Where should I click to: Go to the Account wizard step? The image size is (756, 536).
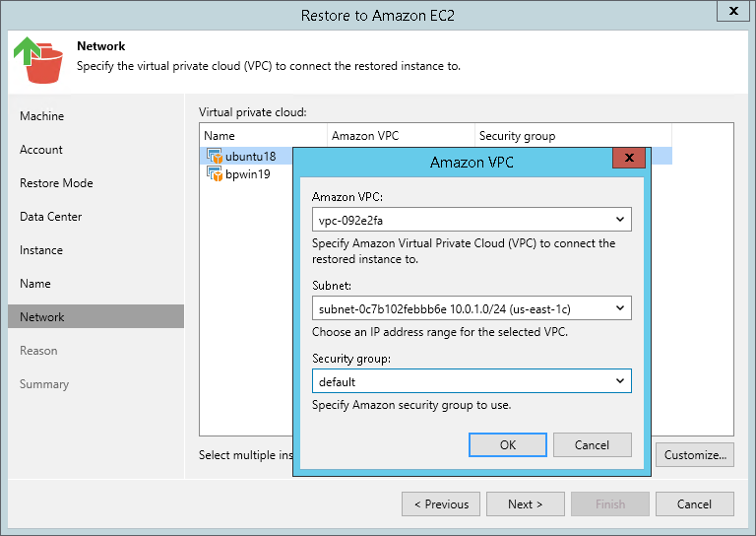click(41, 150)
